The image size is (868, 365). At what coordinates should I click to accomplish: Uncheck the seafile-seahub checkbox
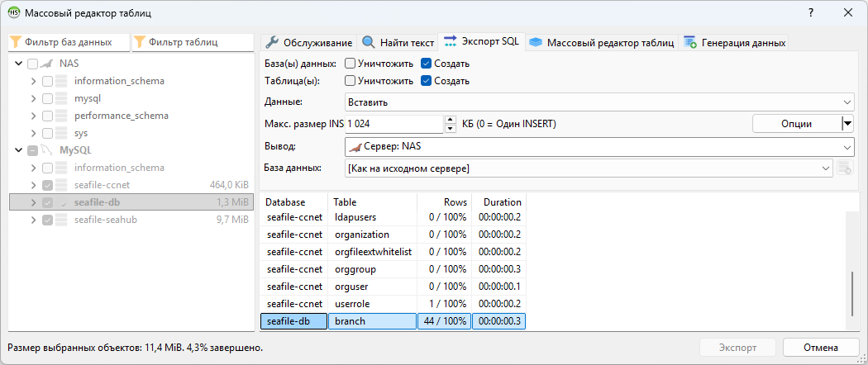(47, 220)
